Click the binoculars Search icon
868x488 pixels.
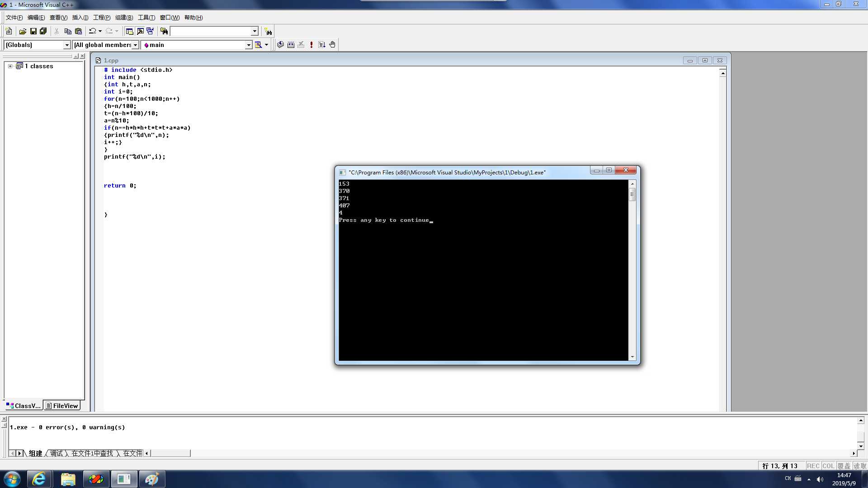pyautogui.click(x=269, y=31)
